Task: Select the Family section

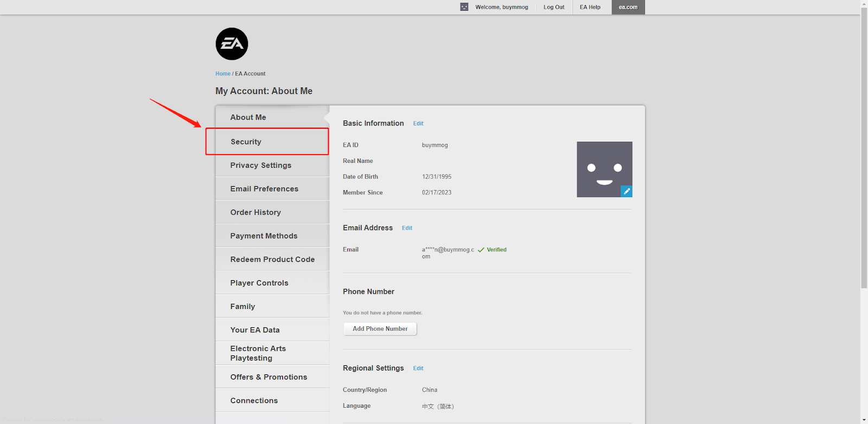Action: pyautogui.click(x=272, y=306)
